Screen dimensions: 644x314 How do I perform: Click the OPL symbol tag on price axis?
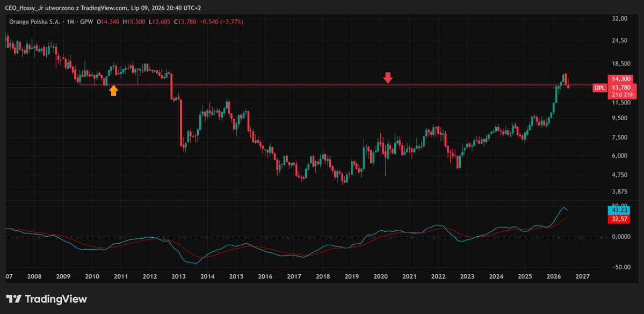pos(599,88)
